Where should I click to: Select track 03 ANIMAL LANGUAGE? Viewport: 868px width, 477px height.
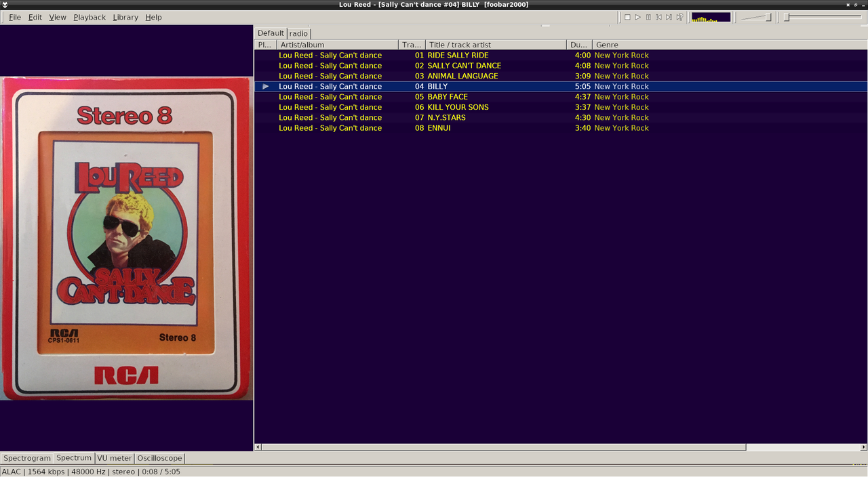[x=561, y=76]
